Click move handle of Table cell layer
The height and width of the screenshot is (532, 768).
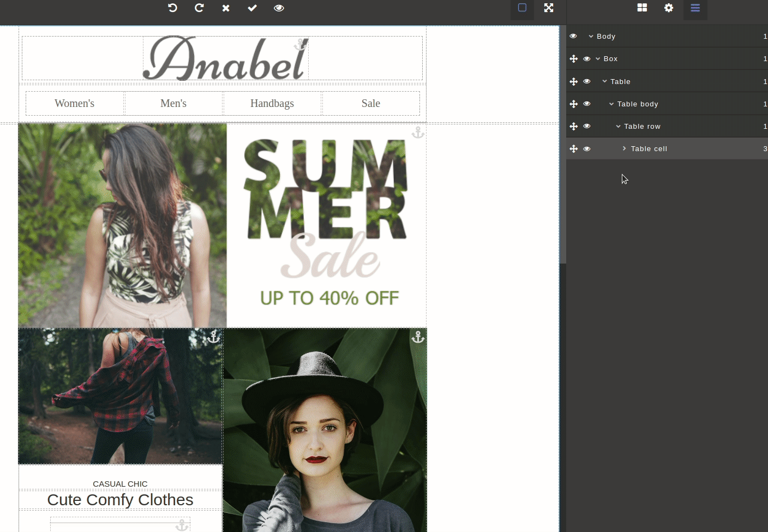tap(573, 148)
